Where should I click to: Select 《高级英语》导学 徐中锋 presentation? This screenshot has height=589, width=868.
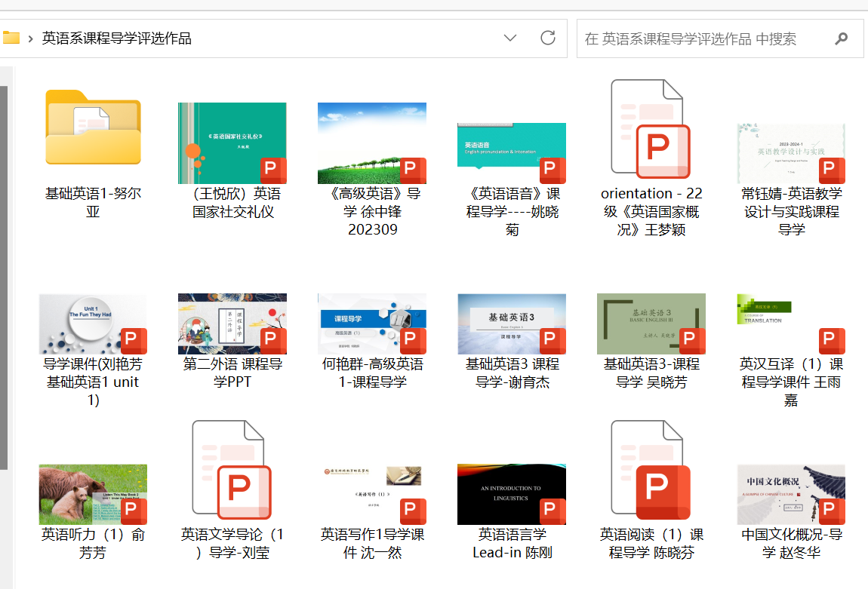pyautogui.click(x=371, y=143)
